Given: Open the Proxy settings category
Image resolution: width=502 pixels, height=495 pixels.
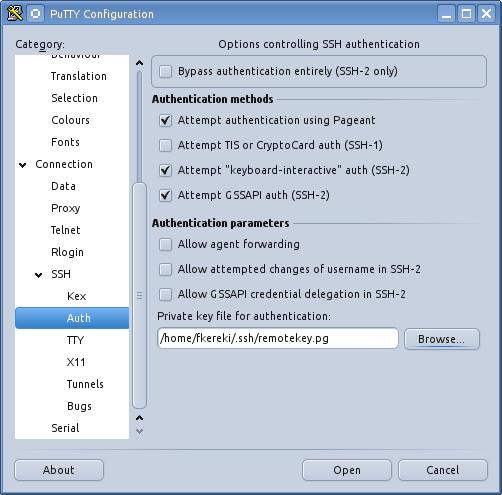Looking at the screenshot, I should tap(66, 208).
